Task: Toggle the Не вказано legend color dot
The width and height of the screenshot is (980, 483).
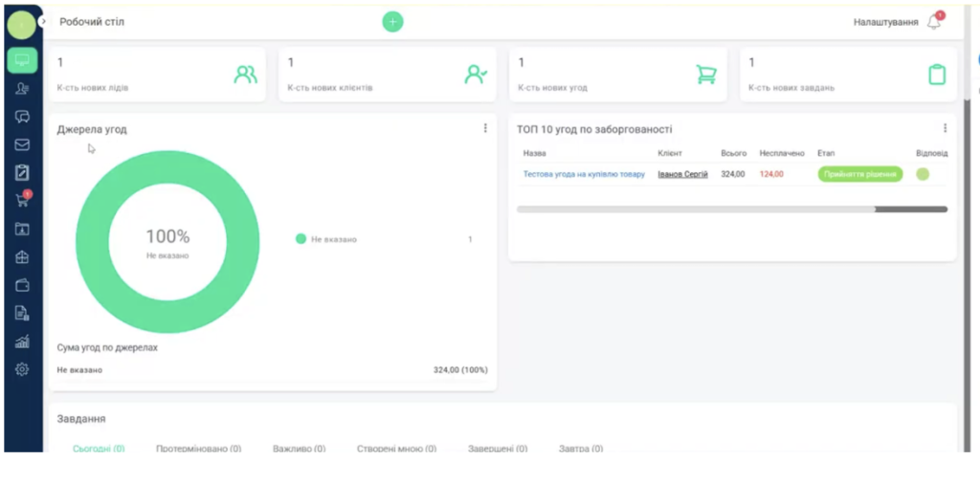Action: tap(301, 239)
